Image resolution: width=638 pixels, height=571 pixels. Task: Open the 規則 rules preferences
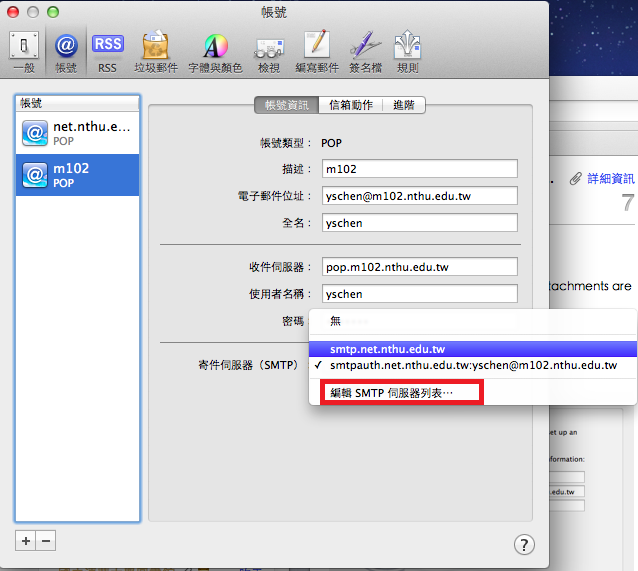tap(407, 51)
